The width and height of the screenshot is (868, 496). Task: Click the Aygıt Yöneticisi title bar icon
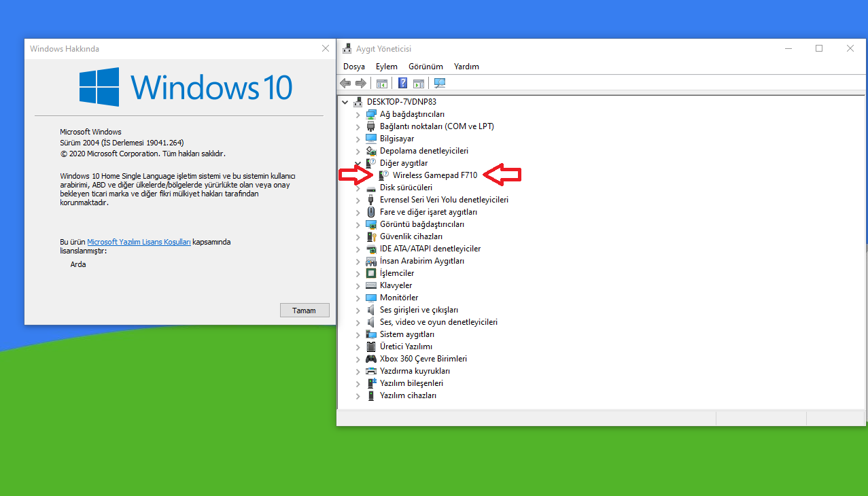347,49
